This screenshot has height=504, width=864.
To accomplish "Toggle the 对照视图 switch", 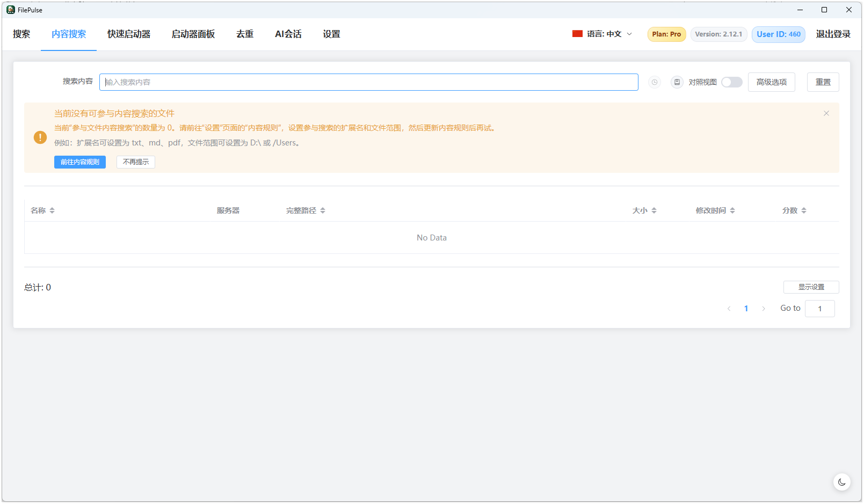I will (731, 82).
